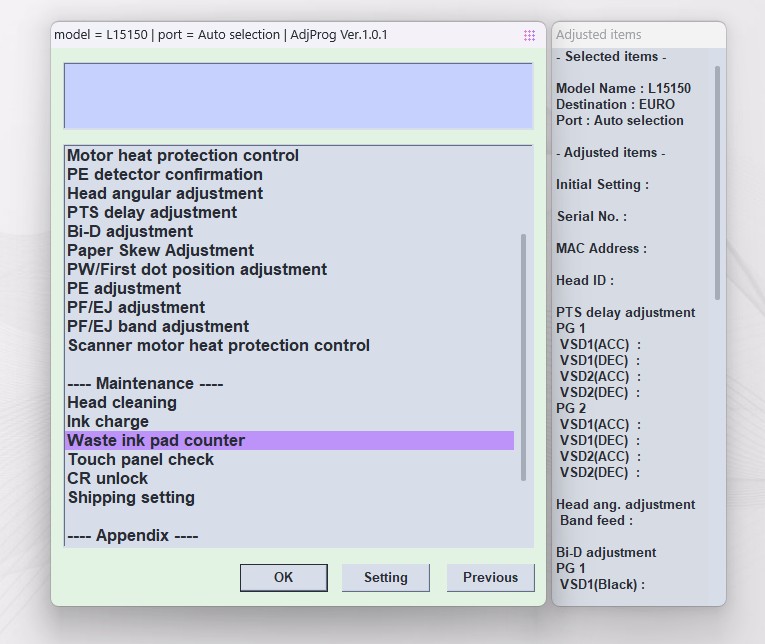This screenshot has height=644, width=765.
Task: Click the adjustment list vertical scrollbar
Action: point(523,357)
